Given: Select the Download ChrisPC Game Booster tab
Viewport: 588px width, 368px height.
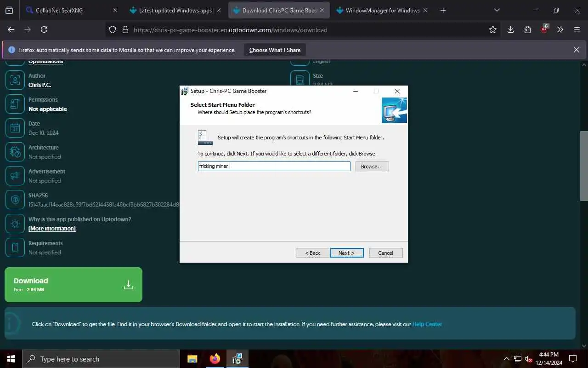Looking at the screenshot, I should (280, 10).
